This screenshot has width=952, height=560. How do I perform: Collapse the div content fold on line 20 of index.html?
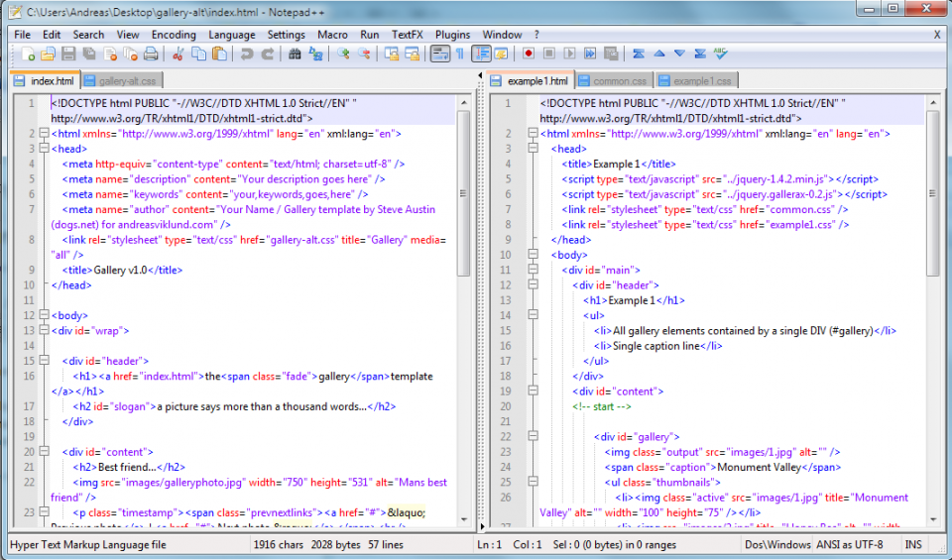click(x=44, y=451)
